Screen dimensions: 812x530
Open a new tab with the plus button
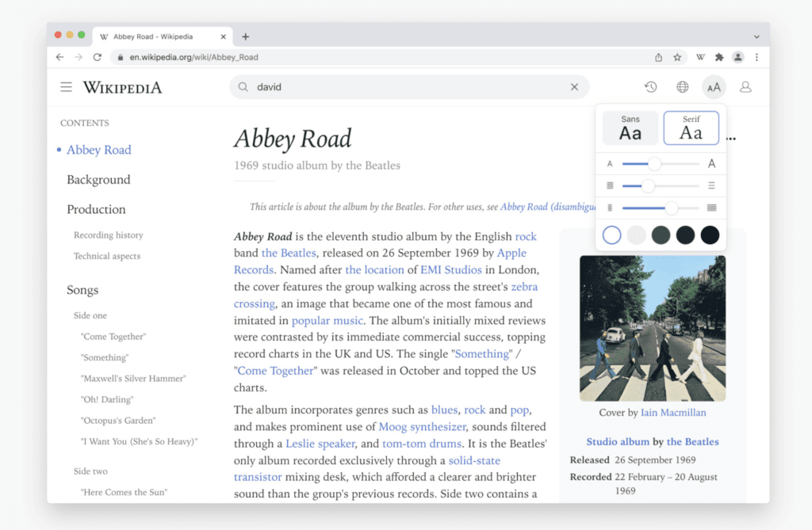point(246,36)
